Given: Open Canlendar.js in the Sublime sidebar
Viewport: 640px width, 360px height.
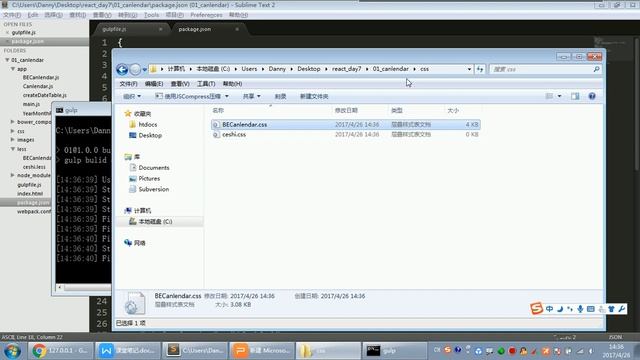Looking at the screenshot, I should pos(38,87).
